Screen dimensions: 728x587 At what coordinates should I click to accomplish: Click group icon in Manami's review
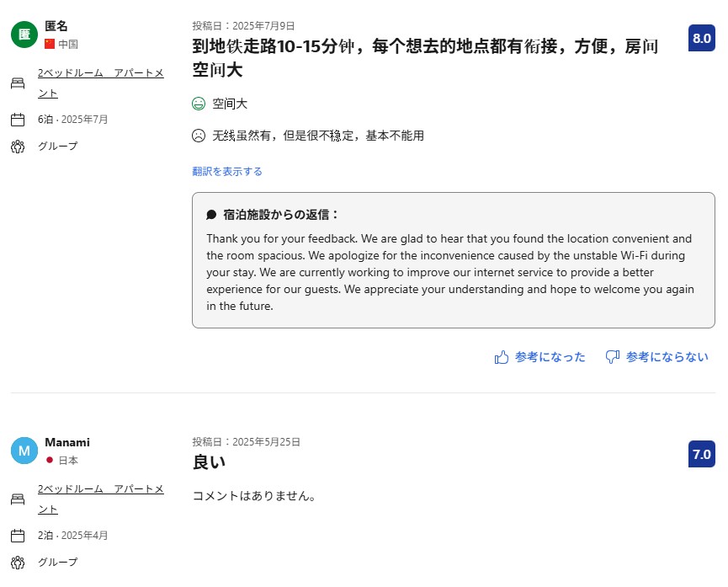(18, 562)
